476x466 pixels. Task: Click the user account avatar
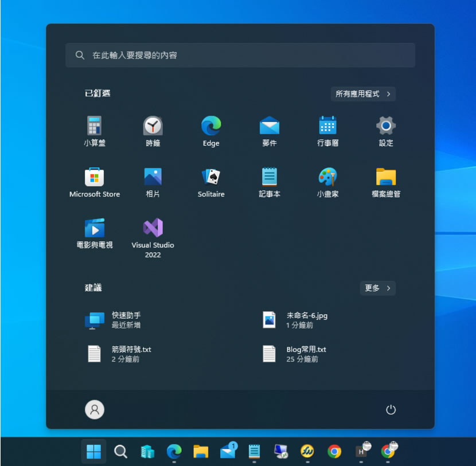click(95, 410)
